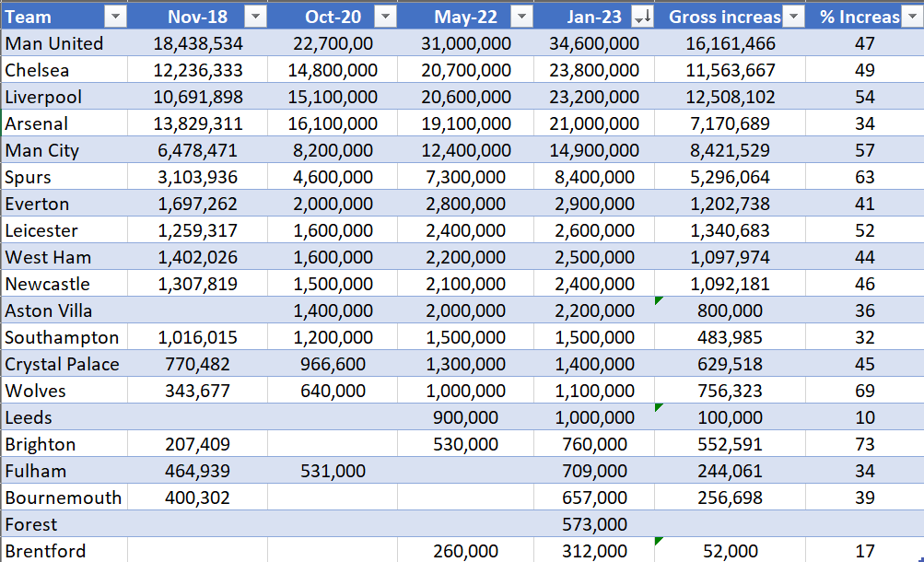Click the Wolves team cell
This screenshot has height=562, width=924.
pos(64,391)
